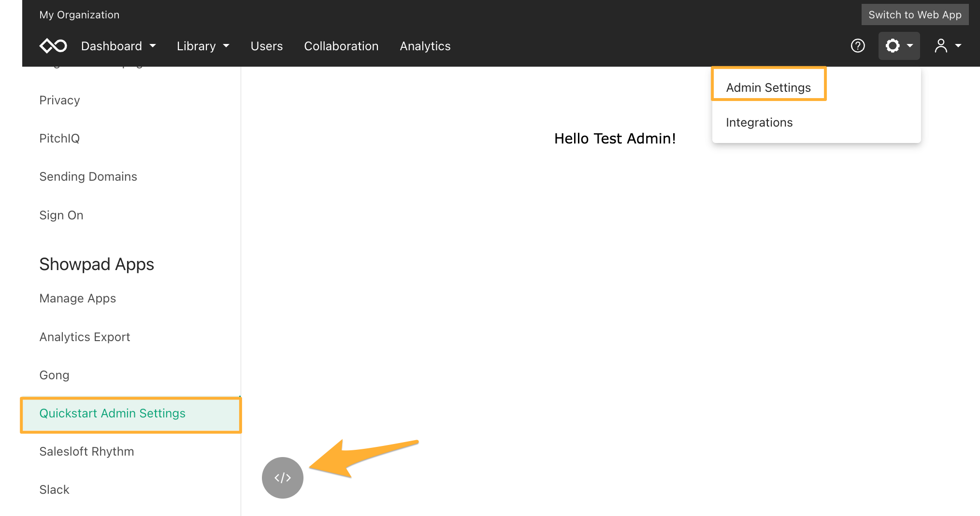Screen dimensions: 980x516
Task: Select Admin Settings from the gear menu
Action: (768, 87)
